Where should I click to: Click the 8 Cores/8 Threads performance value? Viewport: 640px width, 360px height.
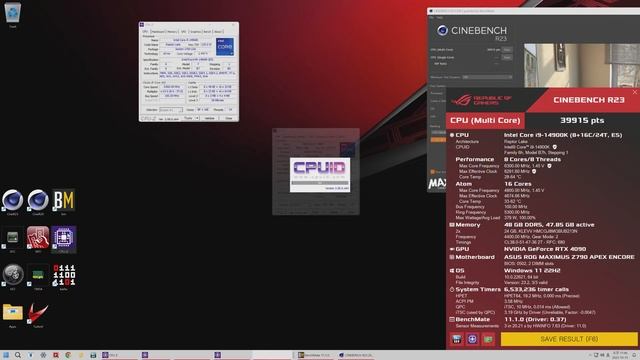(x=532, y=160)
